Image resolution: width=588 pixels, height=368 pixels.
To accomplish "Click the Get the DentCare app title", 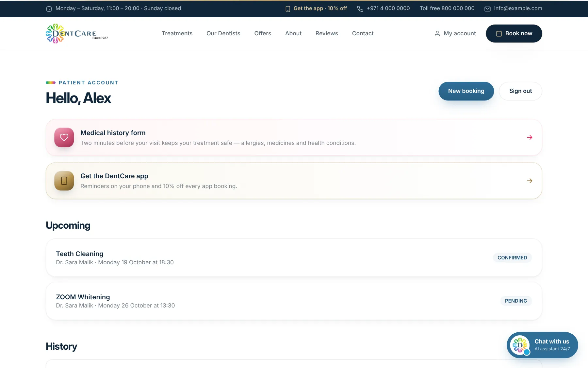I will click(114, 176).
